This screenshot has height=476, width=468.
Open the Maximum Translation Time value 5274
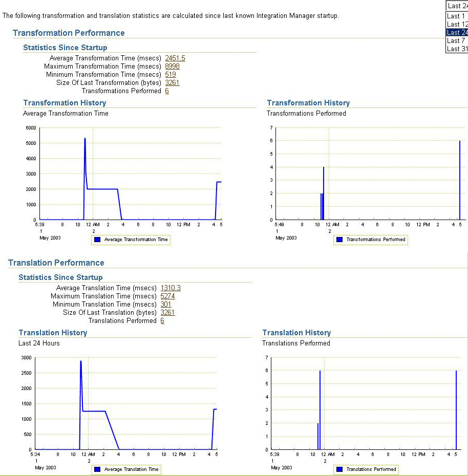(167, 296)
